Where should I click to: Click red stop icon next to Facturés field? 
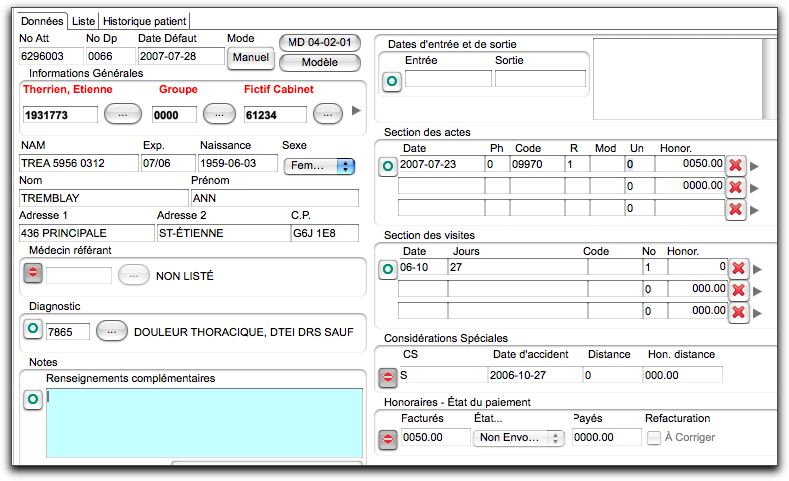click(x=388, y=438)
